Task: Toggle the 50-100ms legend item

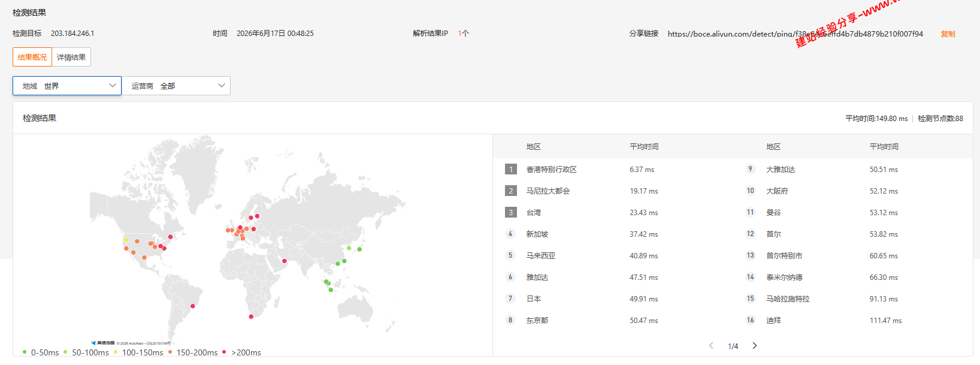Action: click(x=86, y=352)
